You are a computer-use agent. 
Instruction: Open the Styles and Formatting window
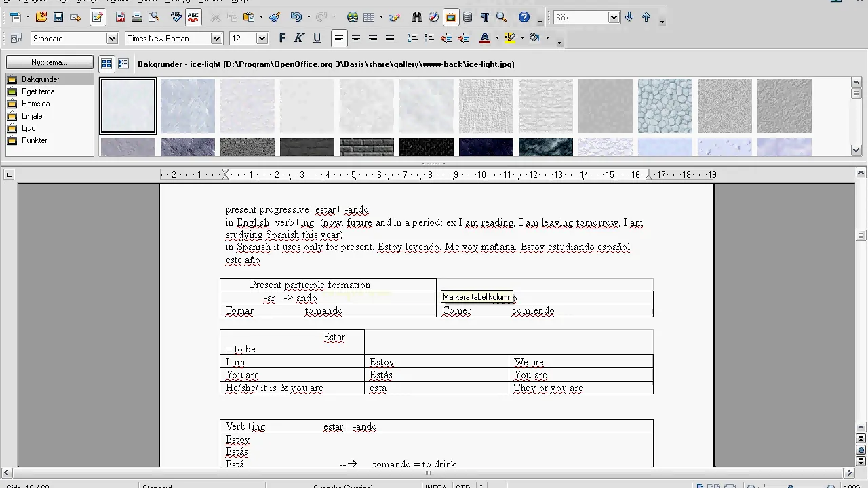click(16, 39)
